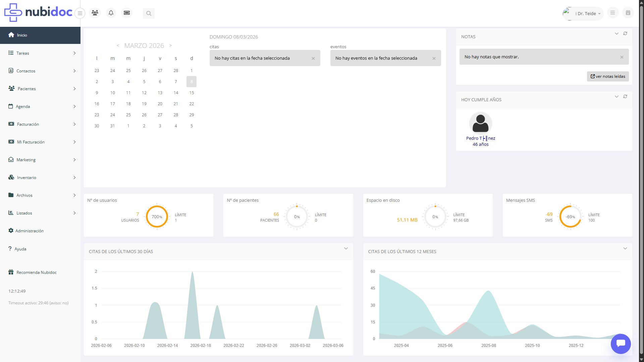Expand the Pacientes sidebar menu
The height and width of the screenshot is (362, 644).
(x=40, y=88)
